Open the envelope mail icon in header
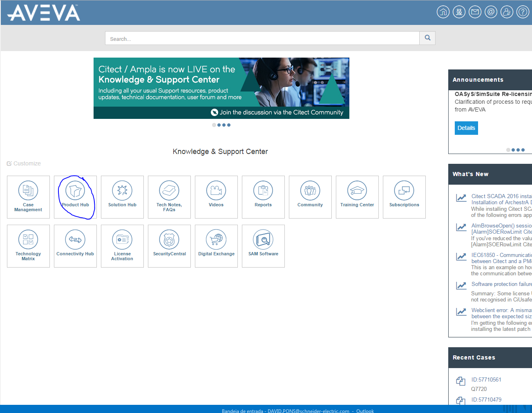This screenshot has width=532, height=413. pos(475,12)
